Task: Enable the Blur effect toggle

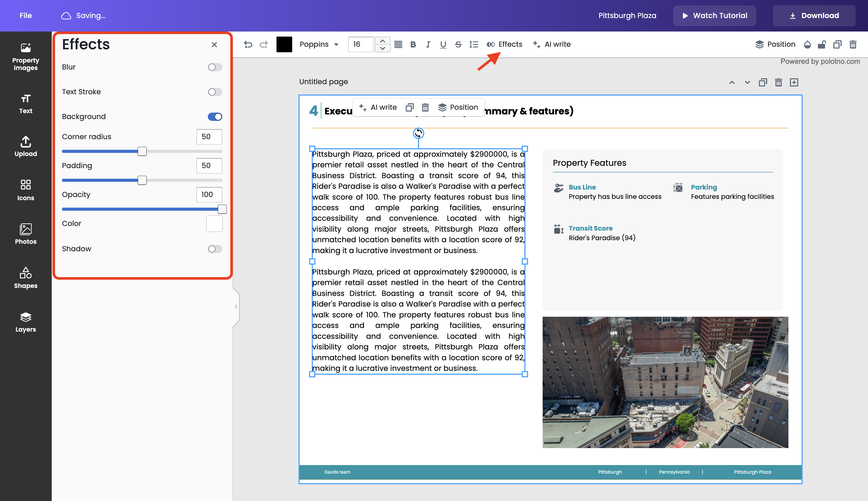Action: pos(215,67)
